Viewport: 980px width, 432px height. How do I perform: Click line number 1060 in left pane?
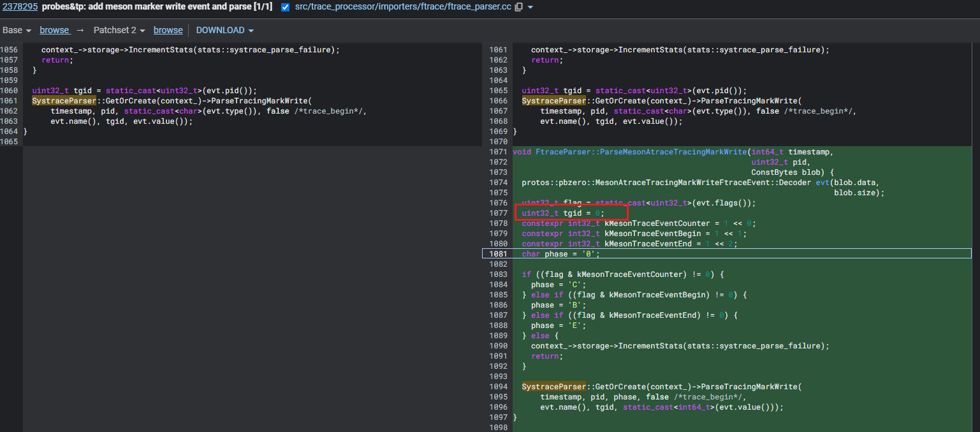[11, 90]
